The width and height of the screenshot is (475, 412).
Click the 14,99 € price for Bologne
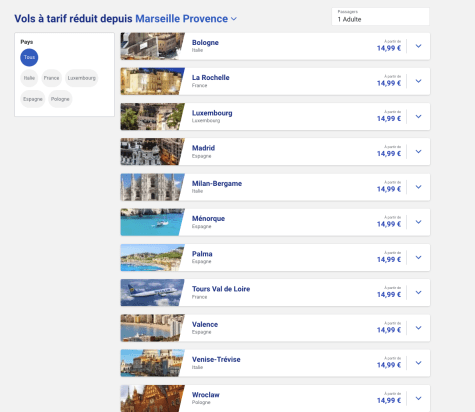[x=389, y=48]
